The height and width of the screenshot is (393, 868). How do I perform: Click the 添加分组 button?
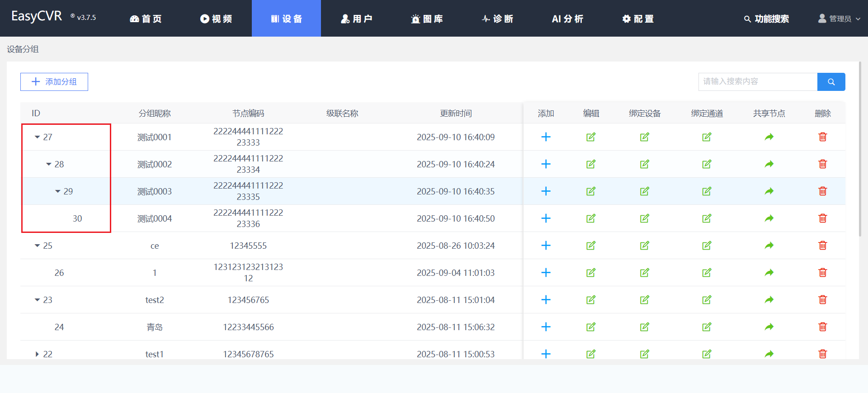pyautogui.click(x=54, y=82)
